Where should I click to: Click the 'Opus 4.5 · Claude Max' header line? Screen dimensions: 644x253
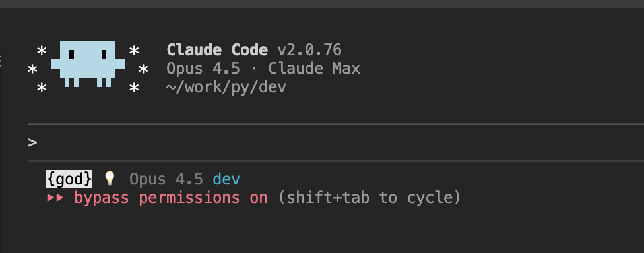coord(263,69)
